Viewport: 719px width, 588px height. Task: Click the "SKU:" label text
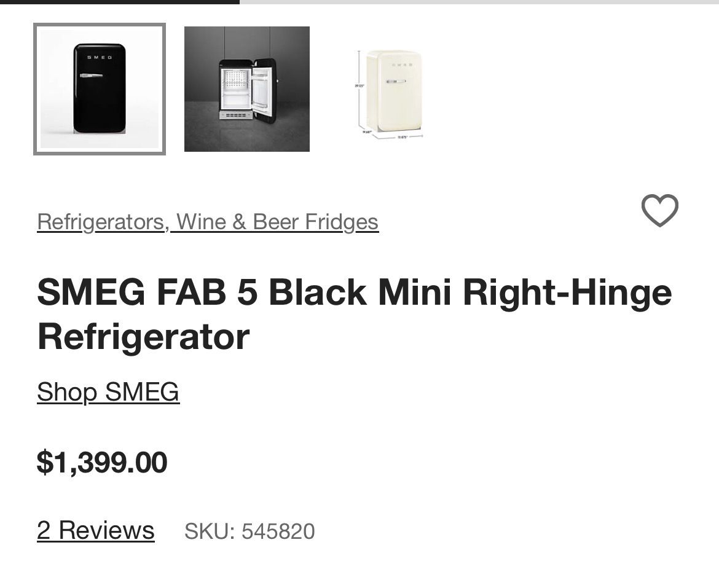209,531
